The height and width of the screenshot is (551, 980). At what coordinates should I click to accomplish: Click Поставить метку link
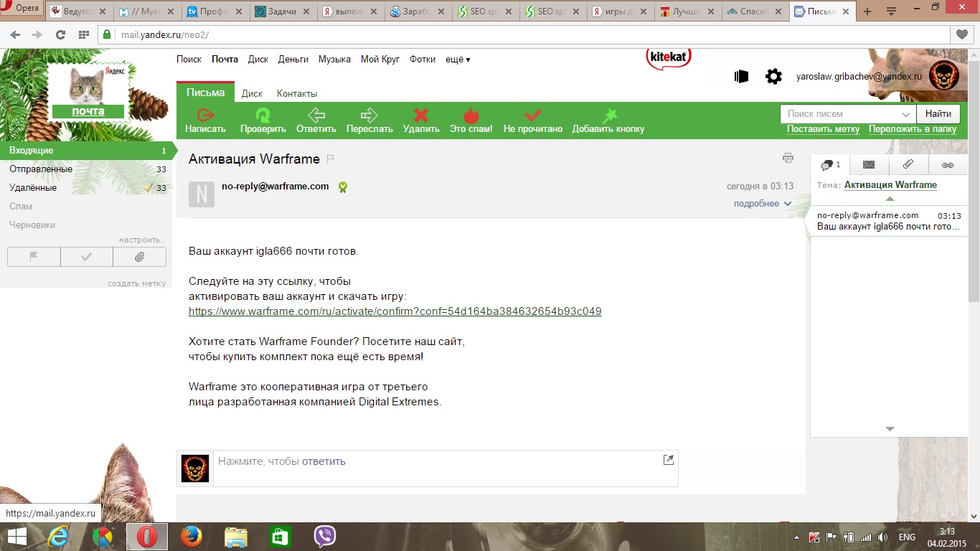823,130
